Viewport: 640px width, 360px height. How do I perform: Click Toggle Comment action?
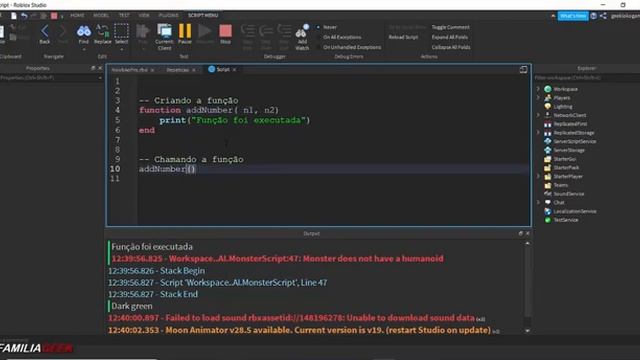pos(451,27)
